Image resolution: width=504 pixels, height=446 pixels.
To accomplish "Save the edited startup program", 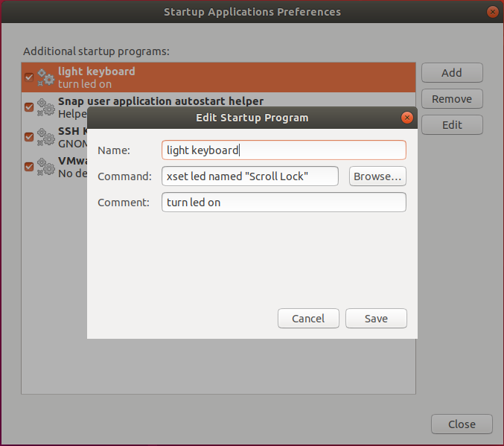I will [x=376, y=319].
